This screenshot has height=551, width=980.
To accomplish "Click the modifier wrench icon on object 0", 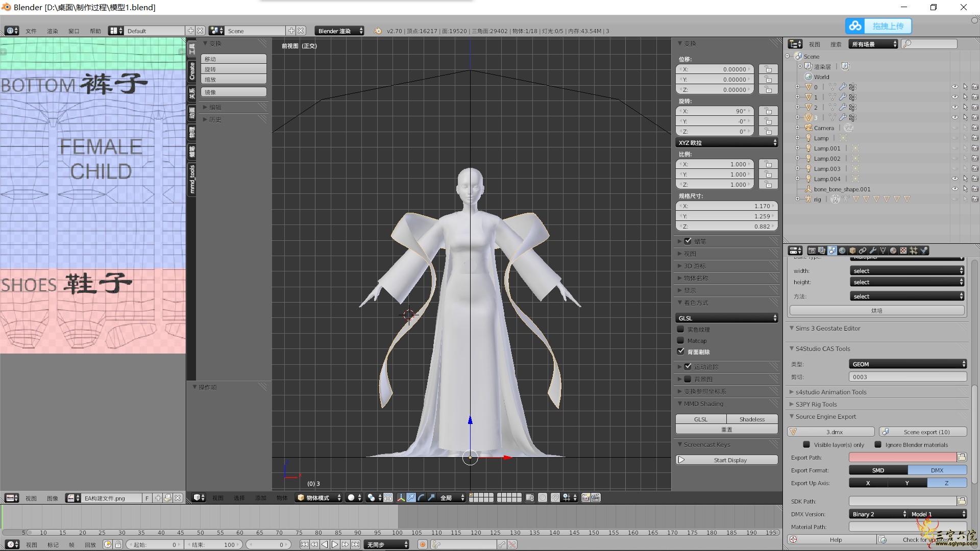I will (x=843, y=87).
